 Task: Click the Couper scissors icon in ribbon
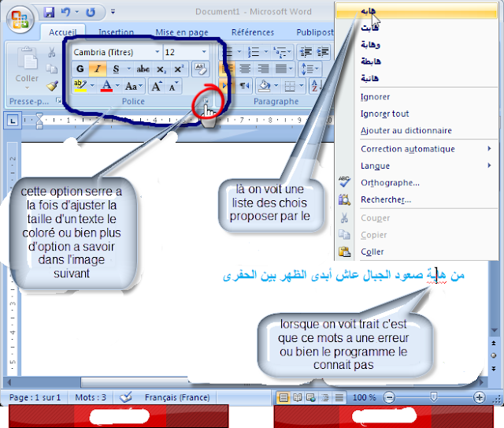click(x=51, y=52)
